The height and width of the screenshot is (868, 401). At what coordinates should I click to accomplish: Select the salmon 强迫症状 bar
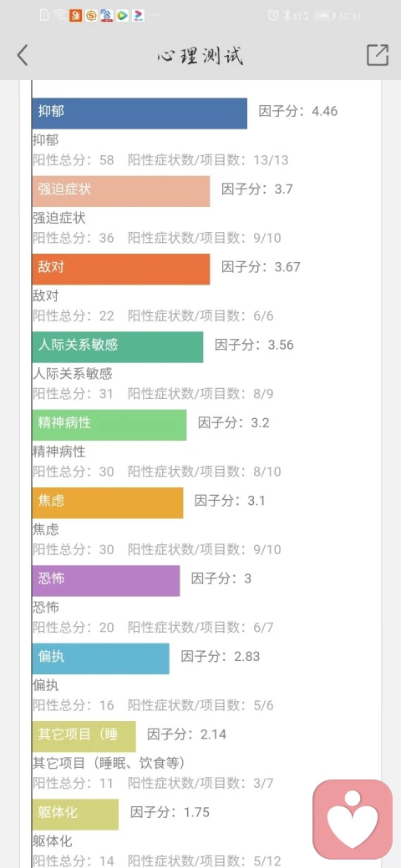pyautogui.click(x=121, y=191)
